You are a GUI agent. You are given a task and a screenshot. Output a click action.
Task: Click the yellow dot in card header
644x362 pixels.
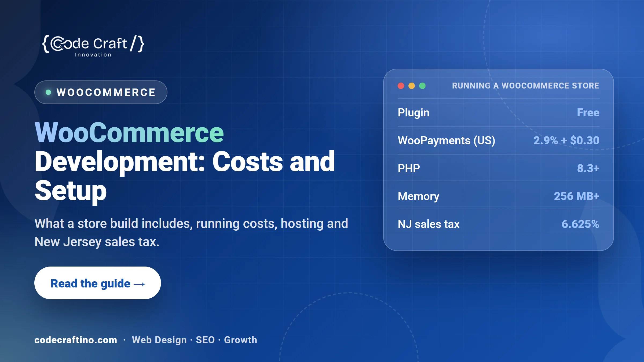coord(412,86)
